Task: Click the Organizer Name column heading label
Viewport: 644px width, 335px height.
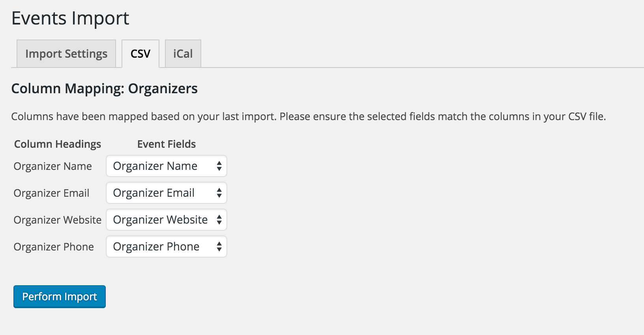Action: pos(53,166)
